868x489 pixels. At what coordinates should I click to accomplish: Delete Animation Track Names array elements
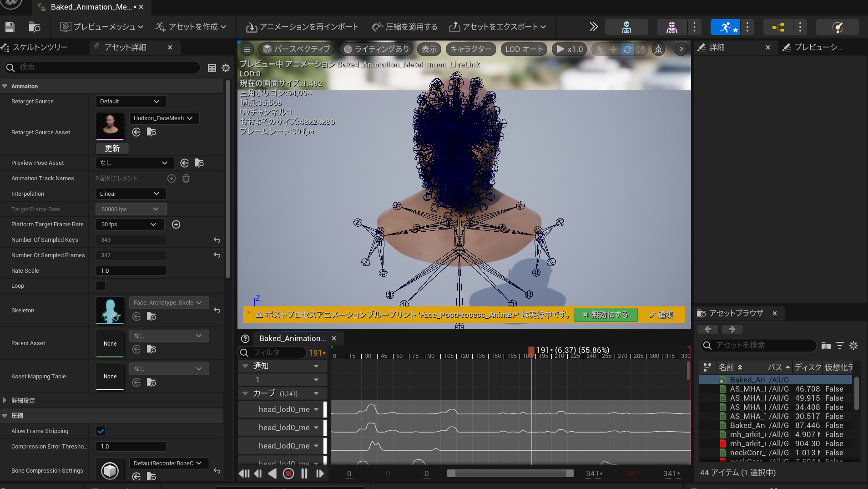point(186,178)
